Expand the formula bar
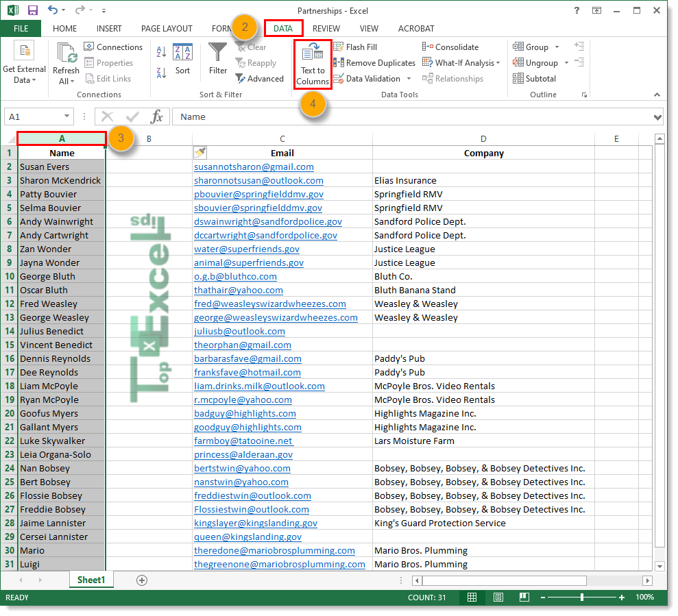678x616 pixels. pos(657,117)
